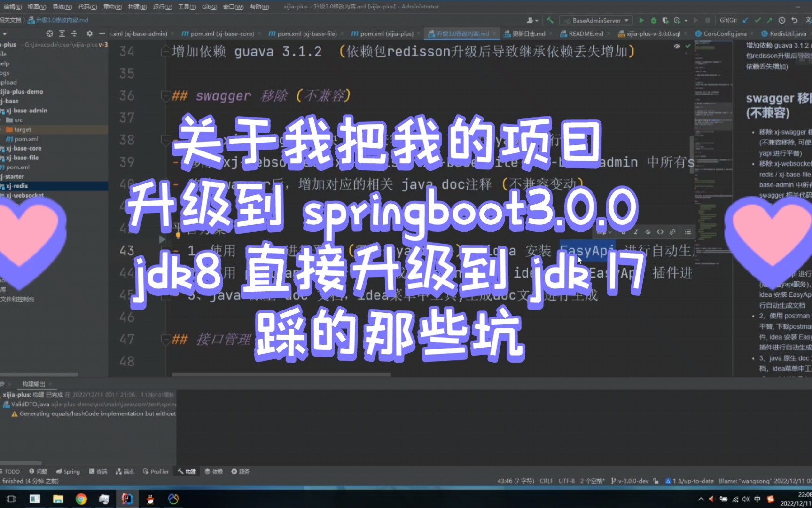This screenshot has width=812, height=508.
Task: Open the dropdown arrow next to profiler icon
Action: 686,21
